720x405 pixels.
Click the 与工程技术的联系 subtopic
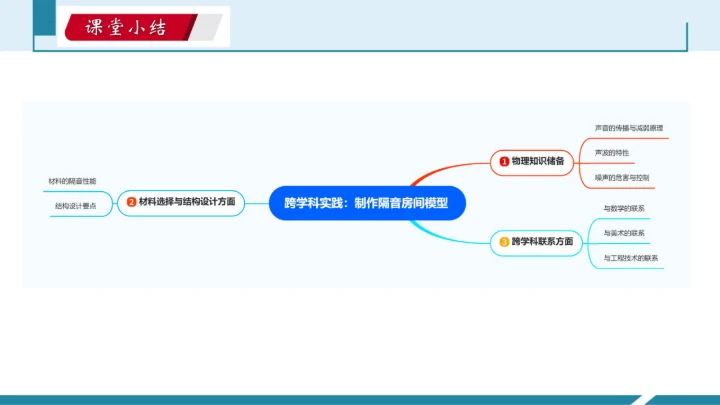tap(630, 258)
